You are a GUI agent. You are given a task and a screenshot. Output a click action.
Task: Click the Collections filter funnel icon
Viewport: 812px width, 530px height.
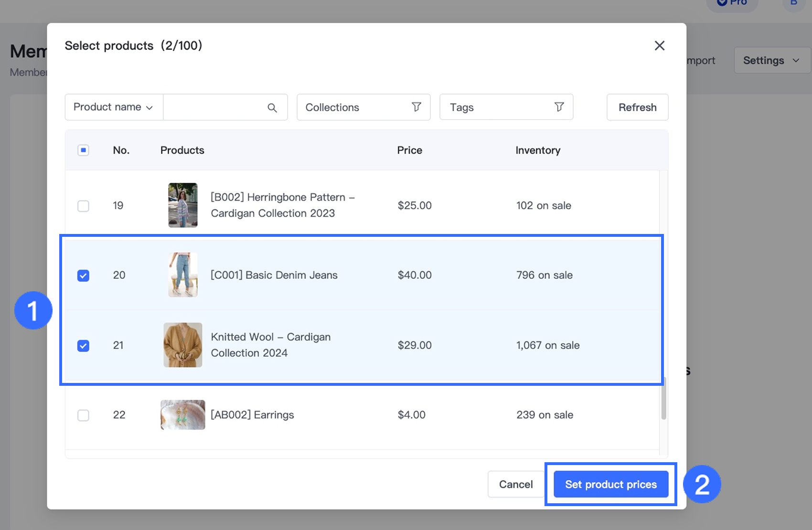point(416,107)
